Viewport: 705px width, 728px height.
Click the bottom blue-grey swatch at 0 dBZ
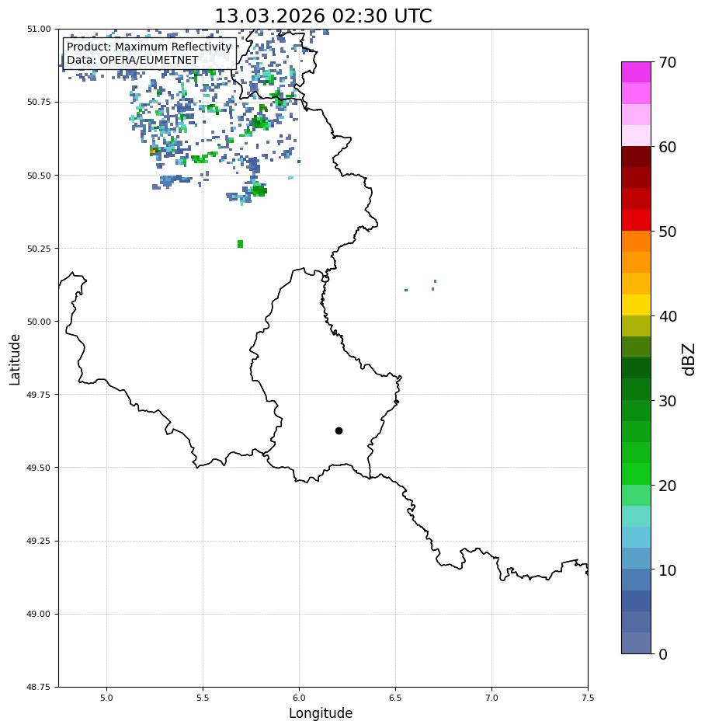tap(637, 643)
